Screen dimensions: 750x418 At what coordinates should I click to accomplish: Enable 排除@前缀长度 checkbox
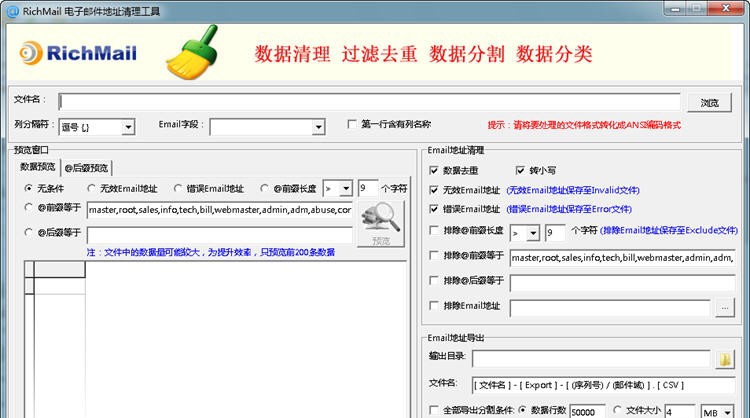(x=434, y=231)
